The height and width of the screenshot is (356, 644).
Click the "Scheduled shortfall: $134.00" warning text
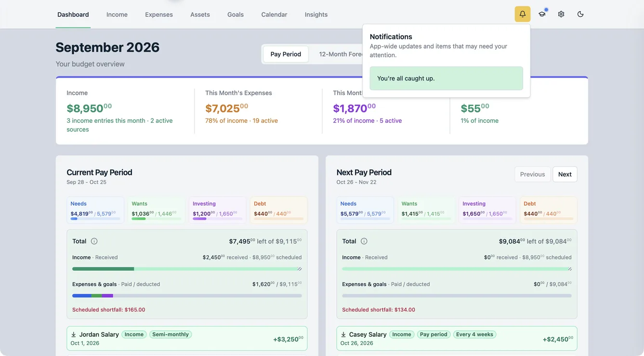click(x=379, y=310)
